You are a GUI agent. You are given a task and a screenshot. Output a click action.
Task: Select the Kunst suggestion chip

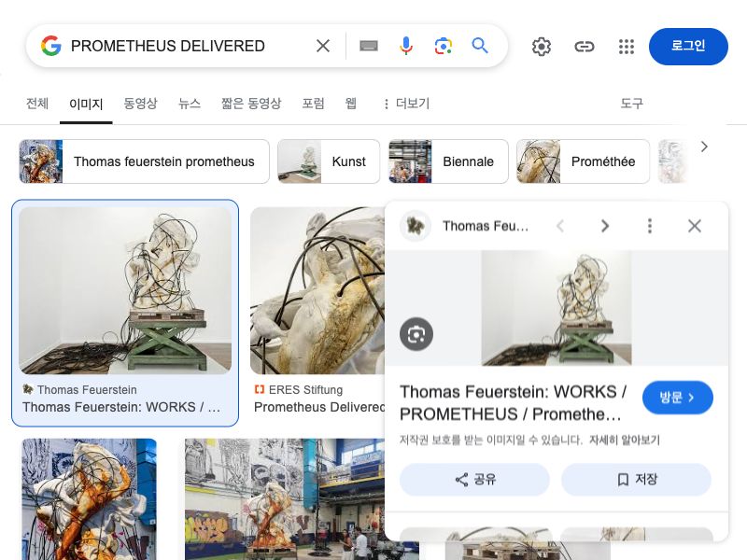click(329, 161)
